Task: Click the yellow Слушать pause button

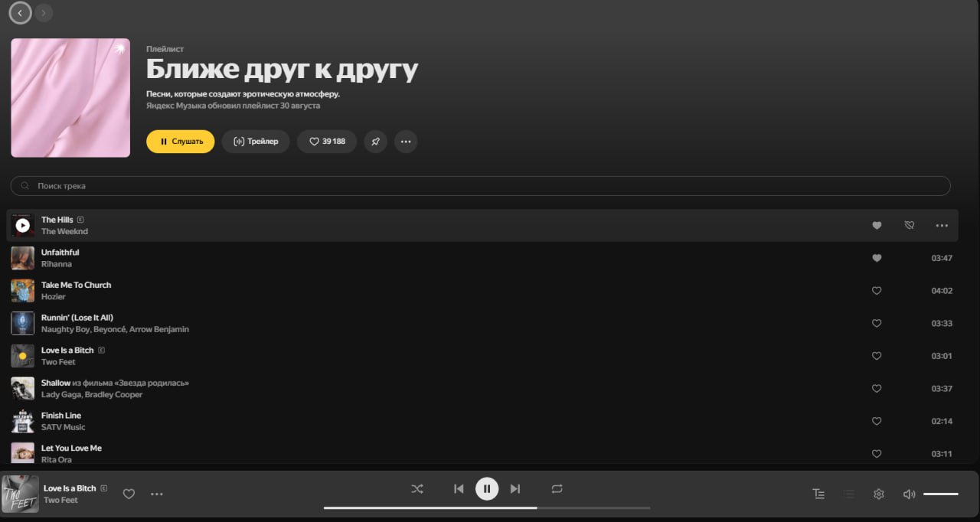Action: tap(181, 142)
